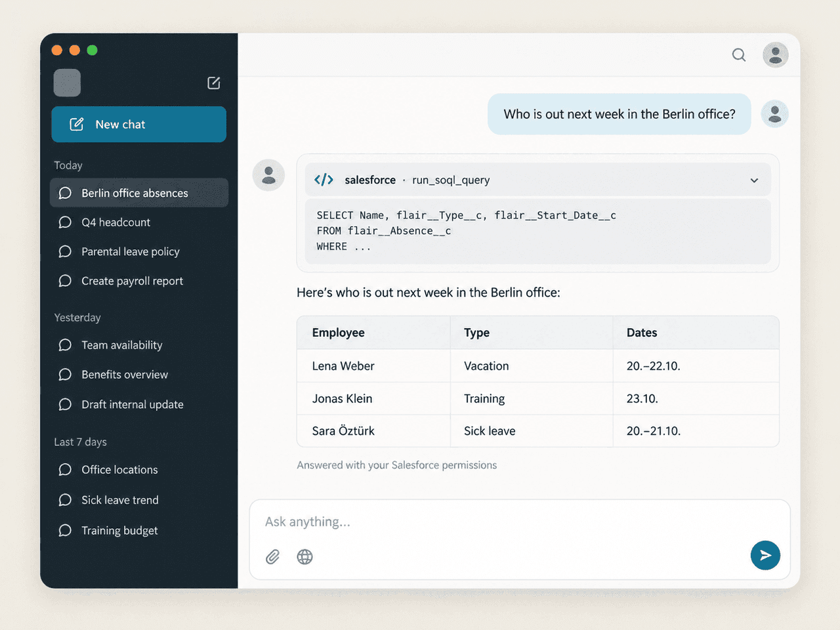The height and width of the screenshot is (630, 840).
Task: Start a New chat
Action: (x=139, y=124)
